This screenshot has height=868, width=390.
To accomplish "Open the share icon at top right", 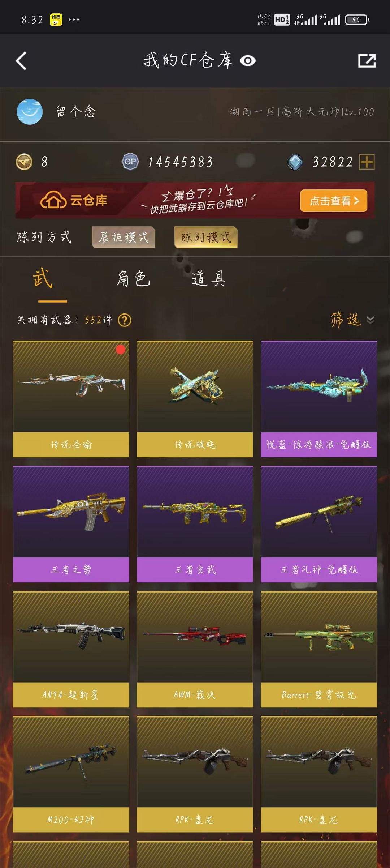I will (367, 61).
